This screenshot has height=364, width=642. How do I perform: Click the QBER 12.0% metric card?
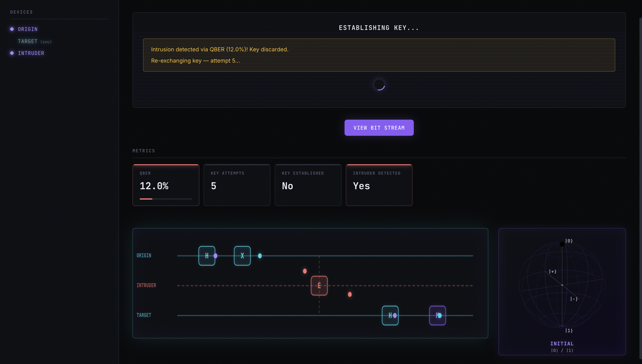click(166, 185)
